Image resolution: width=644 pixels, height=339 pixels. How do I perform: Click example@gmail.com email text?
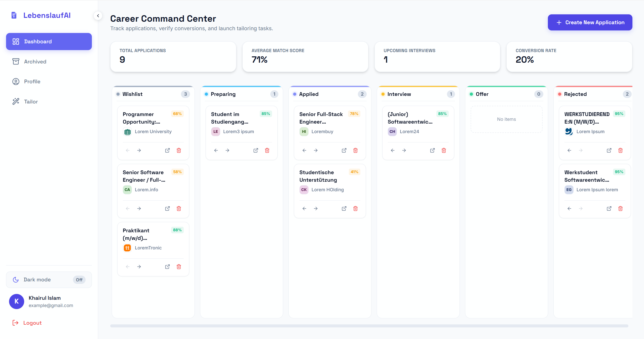51,306
